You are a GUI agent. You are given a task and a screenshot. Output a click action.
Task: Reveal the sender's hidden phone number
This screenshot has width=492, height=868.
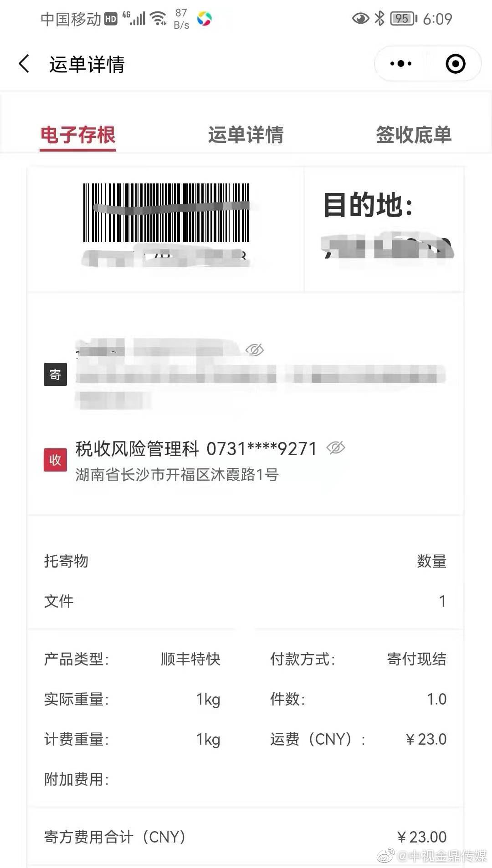point(255,350)
